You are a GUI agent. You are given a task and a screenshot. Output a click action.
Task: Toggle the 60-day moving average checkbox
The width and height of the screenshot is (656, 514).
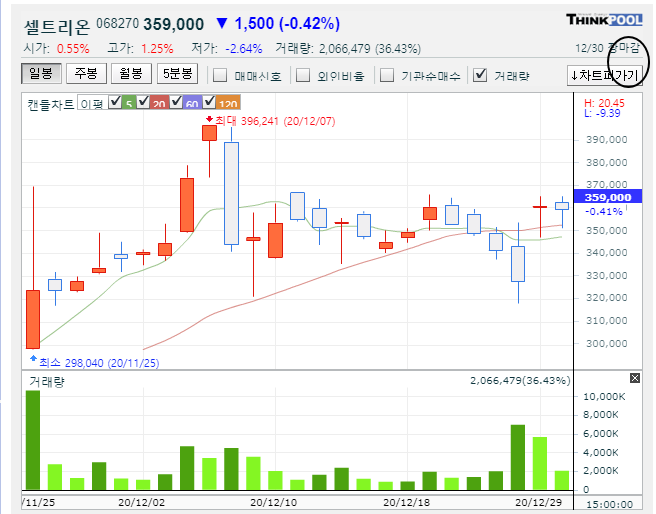(176, 102)
